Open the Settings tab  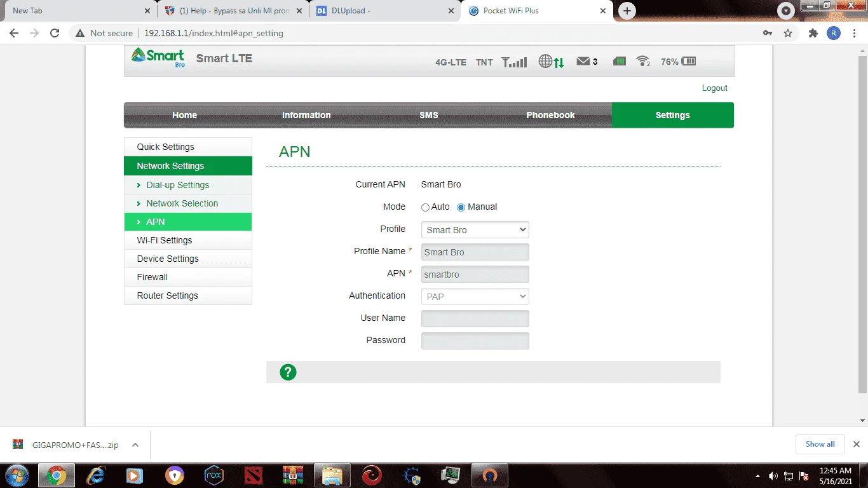pos(673,115)
